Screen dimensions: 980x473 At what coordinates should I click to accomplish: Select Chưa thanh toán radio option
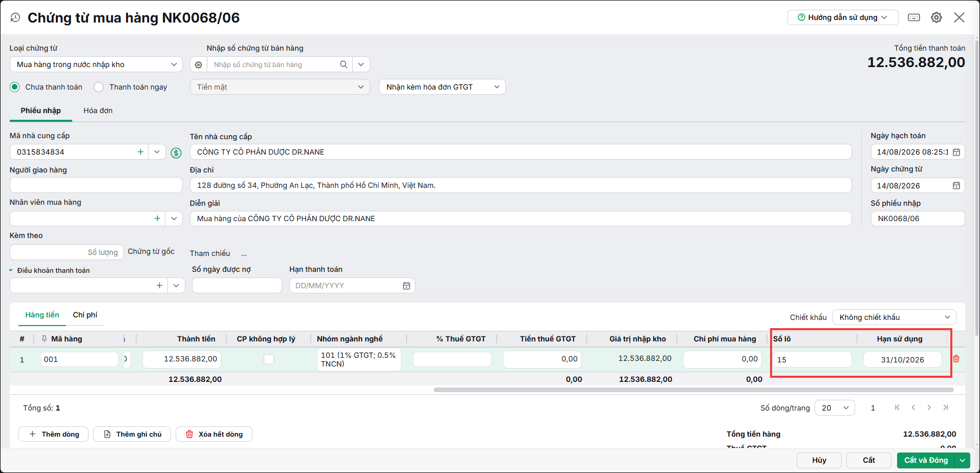coord(15,87)
